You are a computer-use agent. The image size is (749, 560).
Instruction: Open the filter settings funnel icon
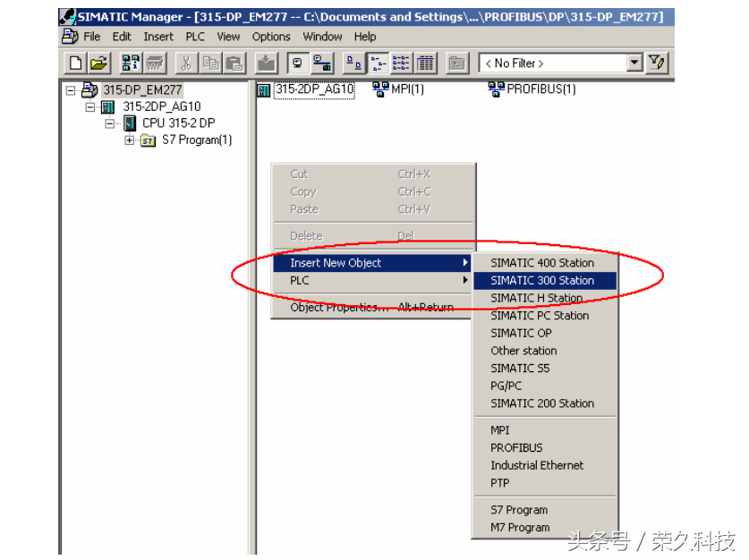tap(657, 63)
